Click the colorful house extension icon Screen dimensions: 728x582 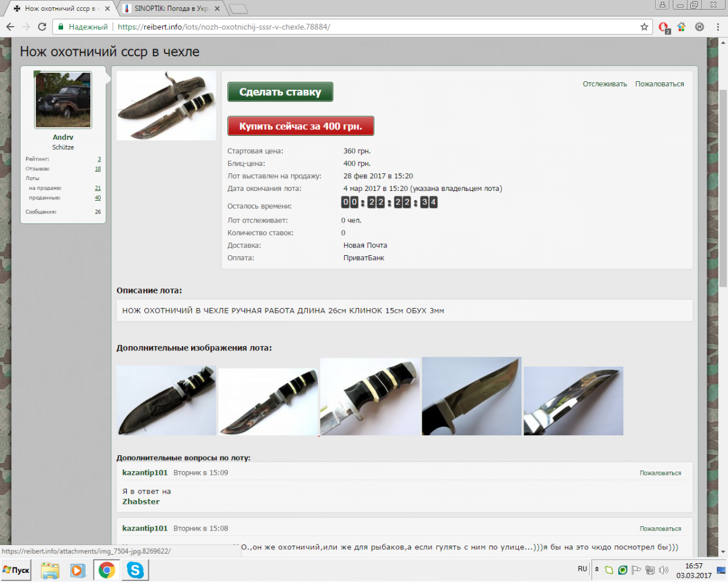[x=681, y=27]
